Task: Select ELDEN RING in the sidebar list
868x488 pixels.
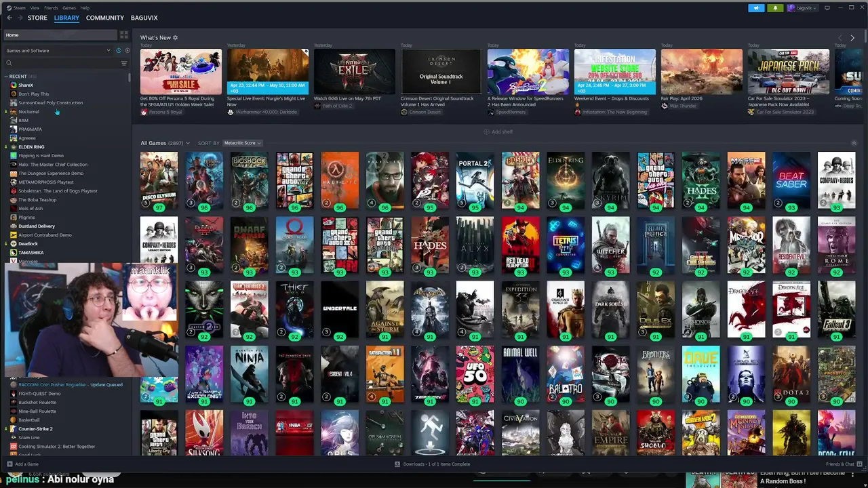Action: tap(31, 147)
